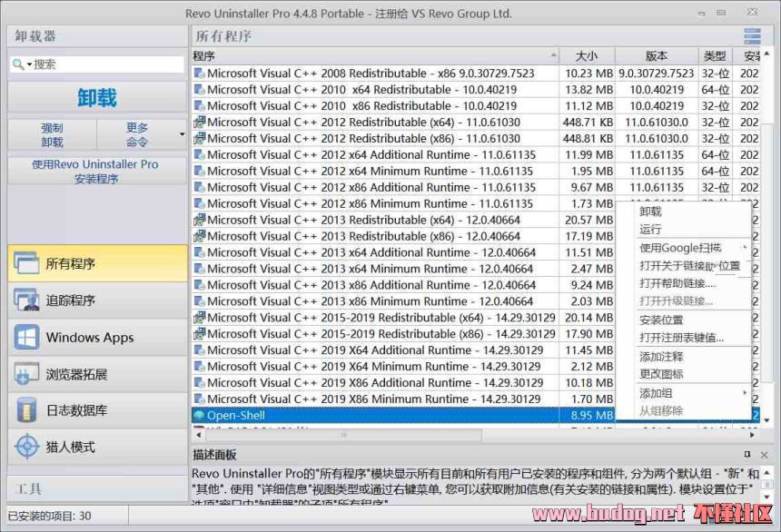Click icon of Visual C++ 2019 X86 Minimum Runtime
Screen dimensions: 781x532
[x=199, y=399]
